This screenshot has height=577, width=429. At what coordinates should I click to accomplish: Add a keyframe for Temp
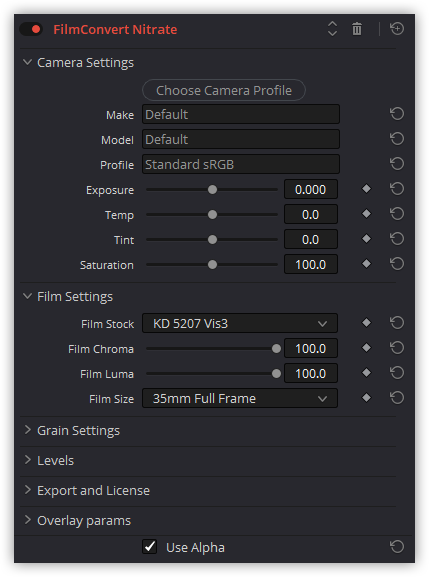[366, 214]
